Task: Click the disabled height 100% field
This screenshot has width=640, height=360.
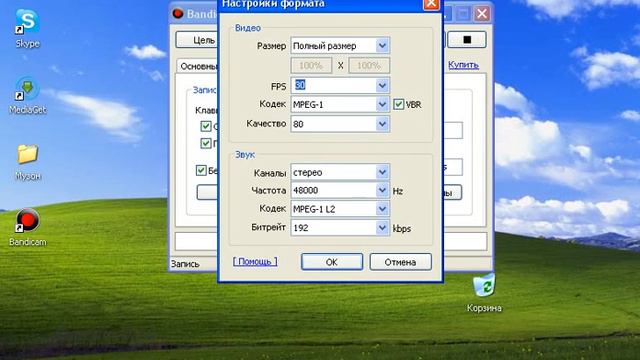Action: [369, 65]
